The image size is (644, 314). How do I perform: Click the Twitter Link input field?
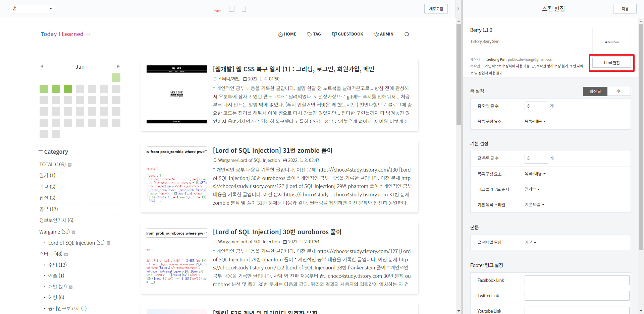click(x=577, y=296)
